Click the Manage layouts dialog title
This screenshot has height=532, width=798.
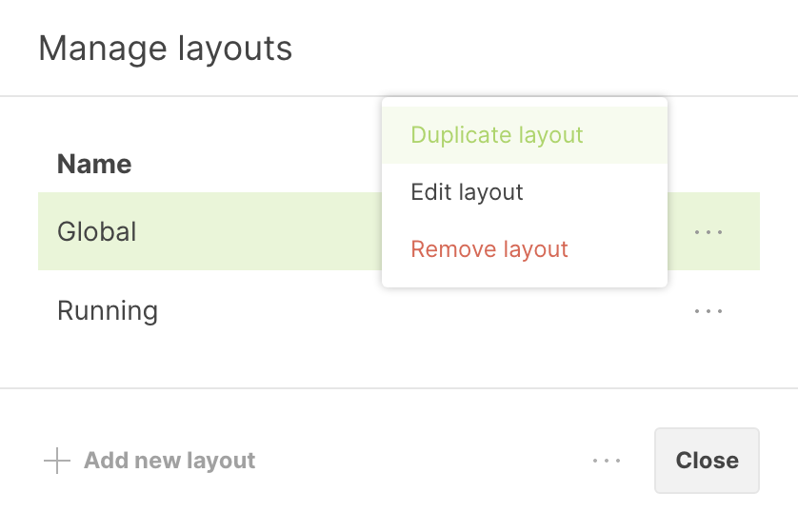[x=165, y=48]
